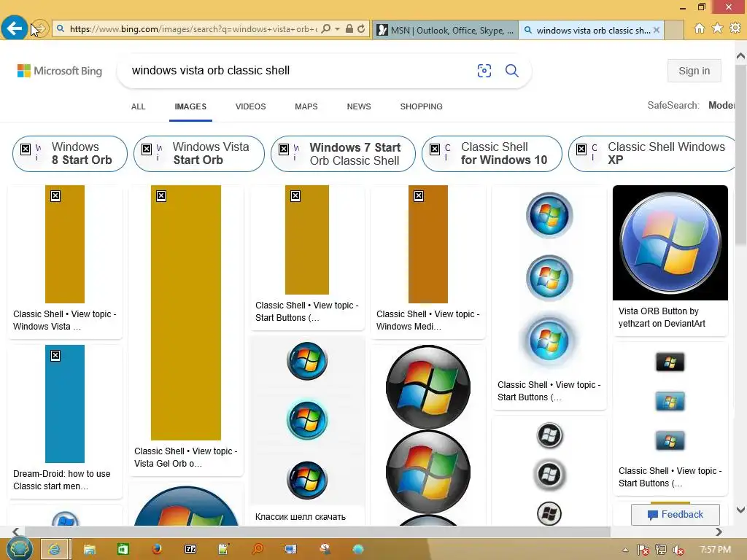Show hidden system tray icons
This screenshot has height=560, width=747.
(x=625, y=550)
